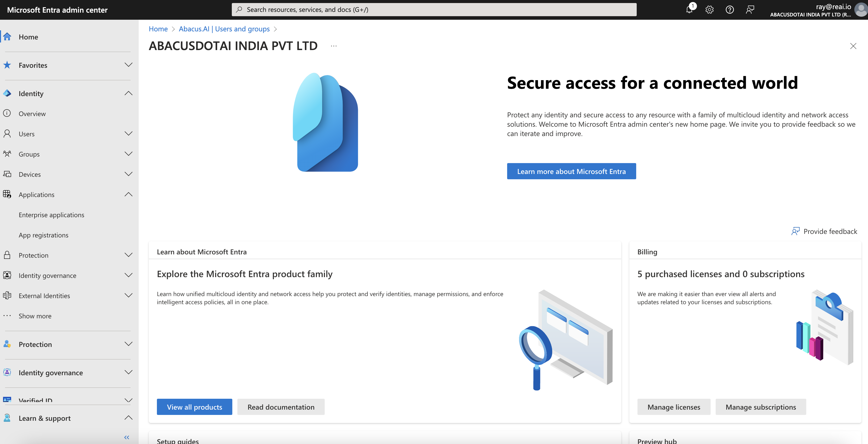Click Learn more about Microsoft Entra button
This screenshot has width=868, height=444.
click(571, 171)
